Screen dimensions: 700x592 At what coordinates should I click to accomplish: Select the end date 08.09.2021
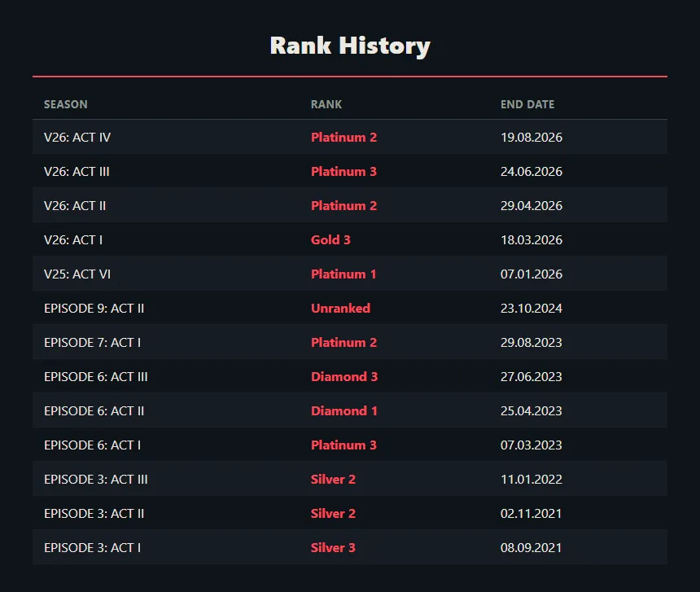pos(532,548)
